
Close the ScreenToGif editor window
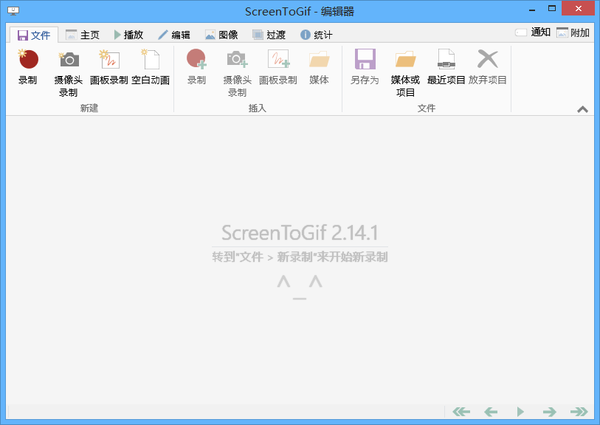point(578,8)
